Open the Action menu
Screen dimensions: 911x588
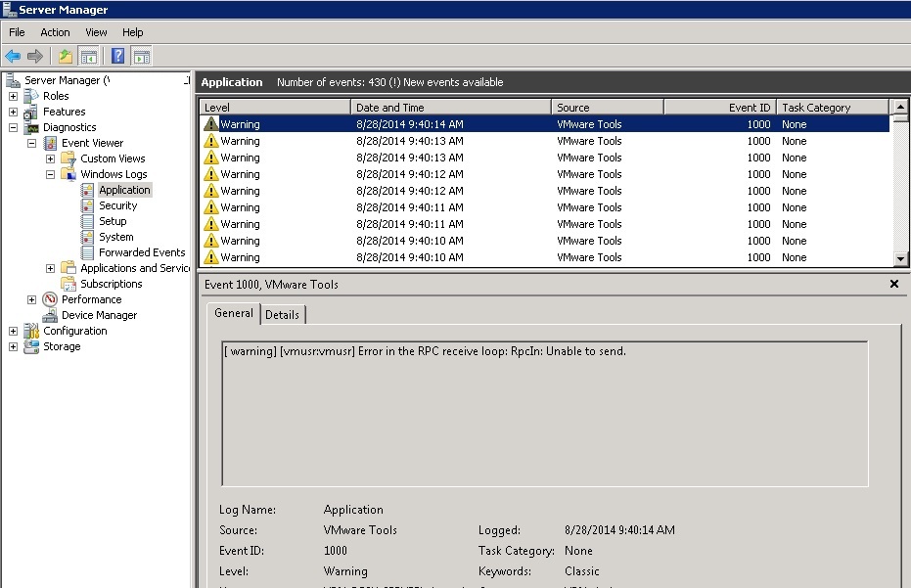coord(55,32)
